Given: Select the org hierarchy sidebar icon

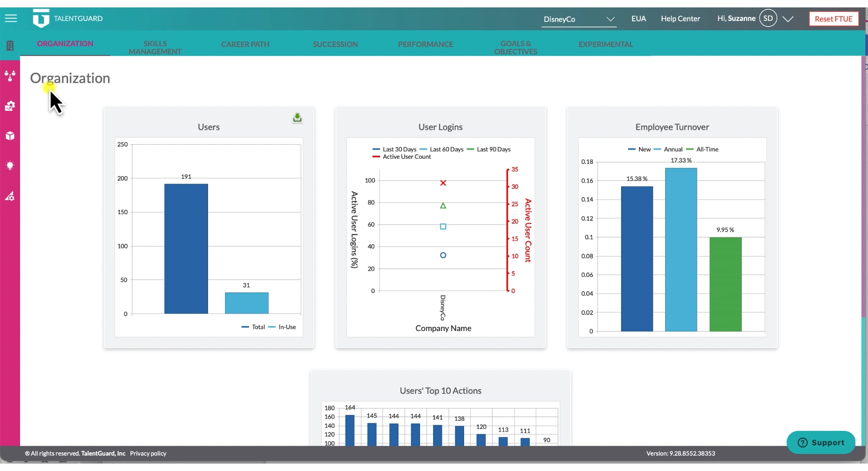Looking at the screenshot, I should pos(10,76).
